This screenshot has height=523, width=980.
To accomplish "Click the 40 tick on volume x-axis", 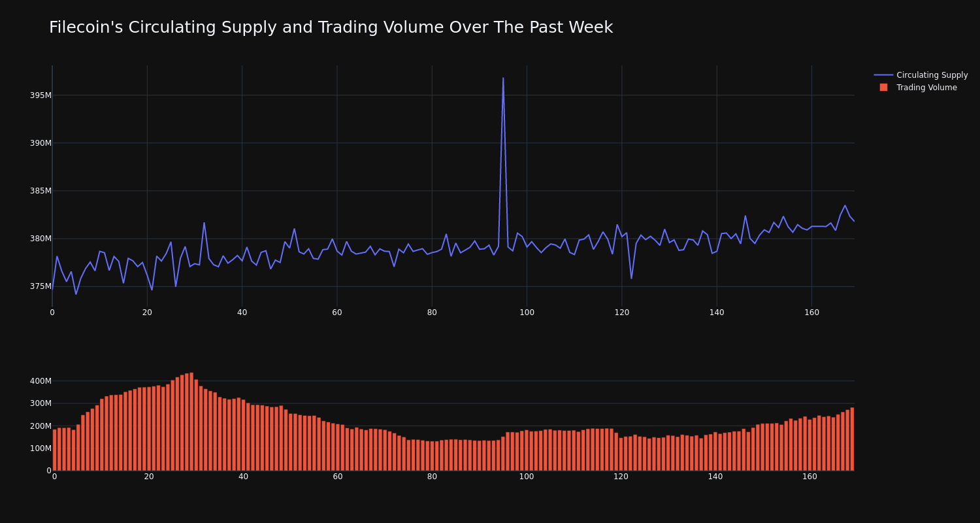I will 243,477.
